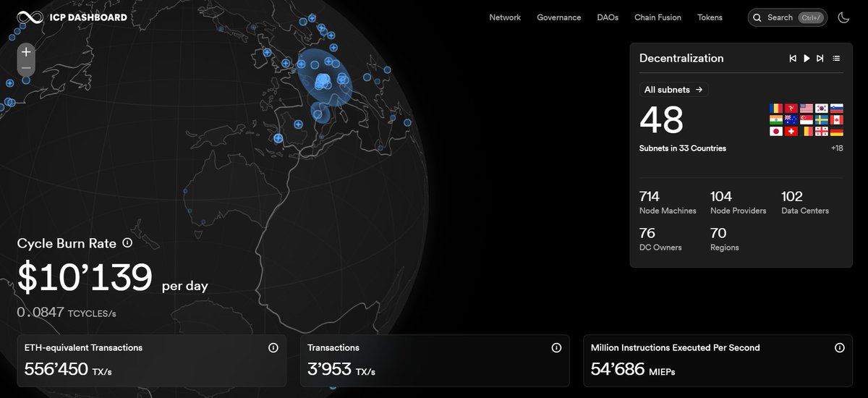Click the 3'953 TX/s value
The height and width of the screenshot is (398, 868).
[341, 370]
